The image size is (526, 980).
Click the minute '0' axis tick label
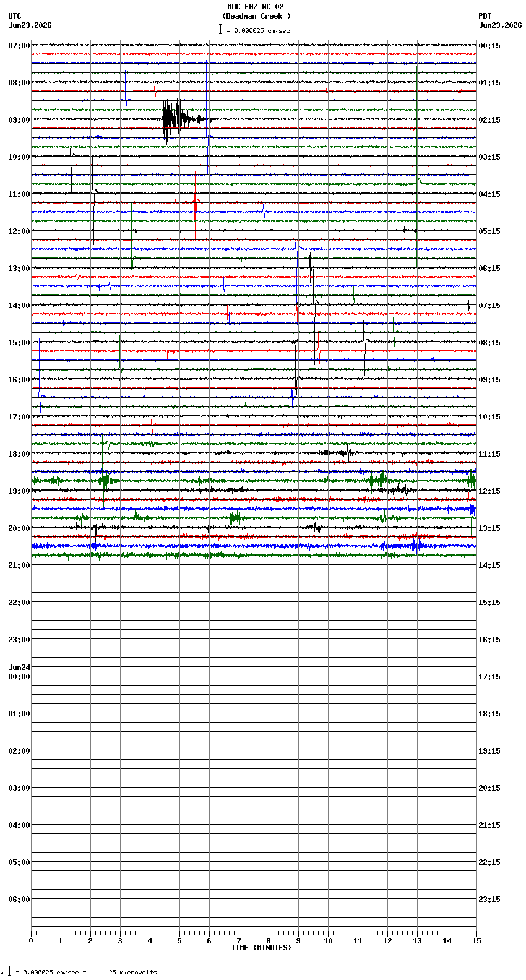click(31, 941)
